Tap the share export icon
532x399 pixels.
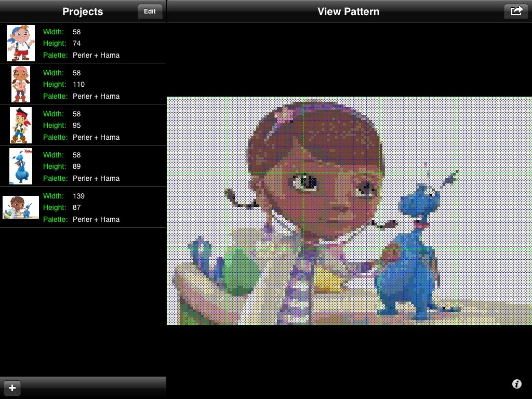[x=516, y=11]
